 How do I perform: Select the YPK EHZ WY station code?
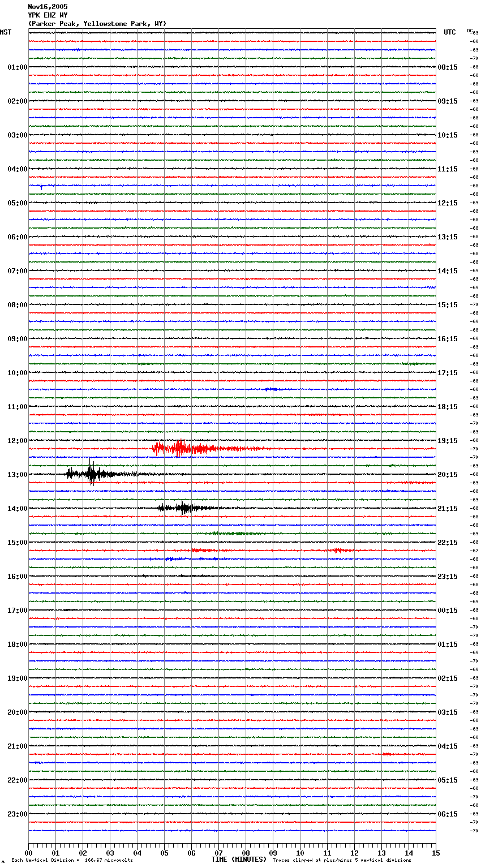pyautogui.click(x=48, y=15)
